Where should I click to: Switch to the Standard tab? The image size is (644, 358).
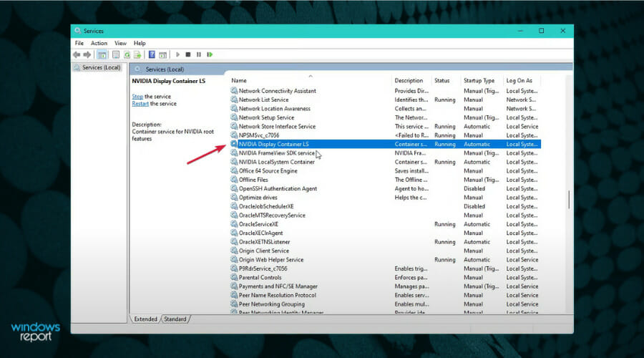[x=175, y=319]
